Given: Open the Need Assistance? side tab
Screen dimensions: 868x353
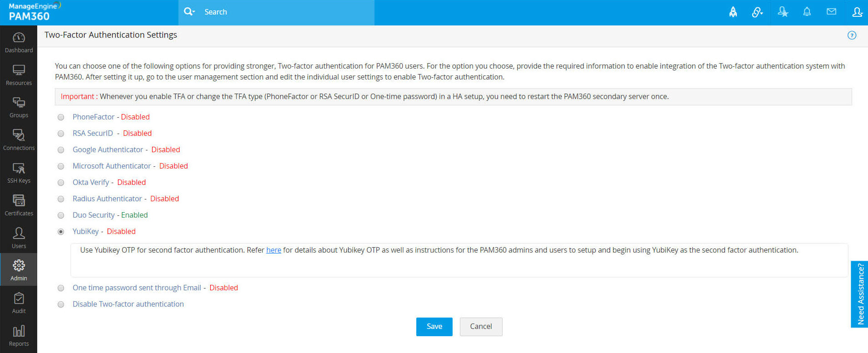Looking at the screenshot, I should click(x=860, y=294).
